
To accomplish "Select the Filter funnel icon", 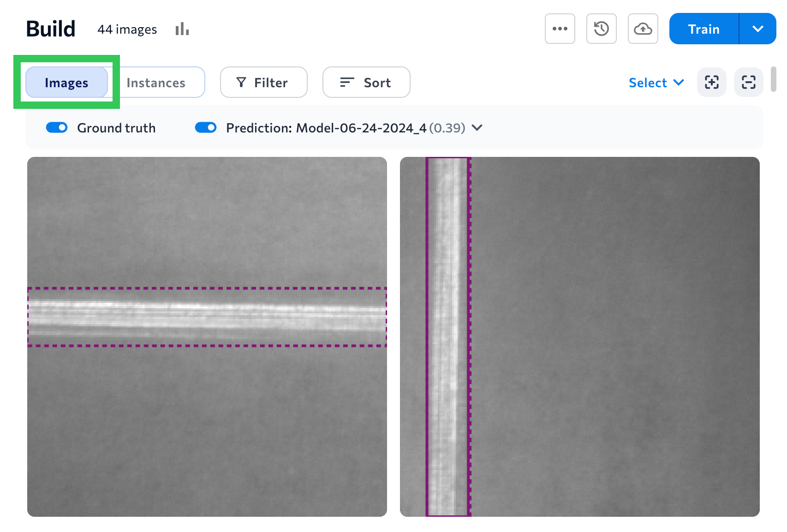I will tap(242, 82).
